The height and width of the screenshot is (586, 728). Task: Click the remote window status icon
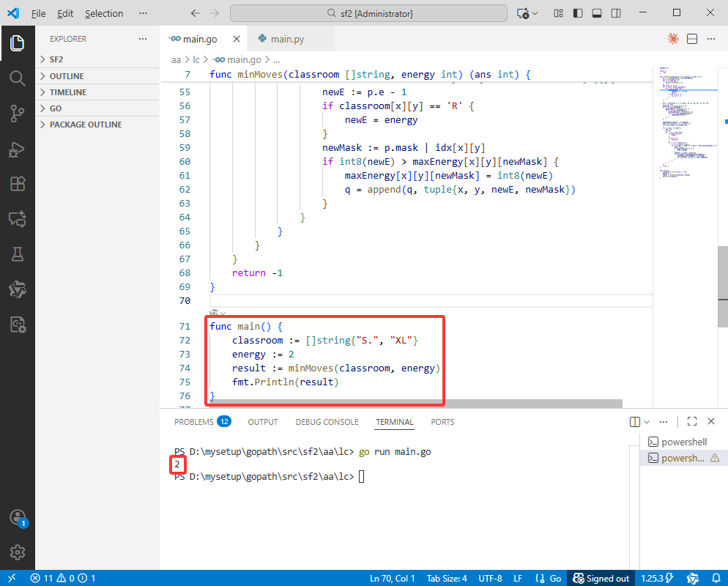coord(12,578)
